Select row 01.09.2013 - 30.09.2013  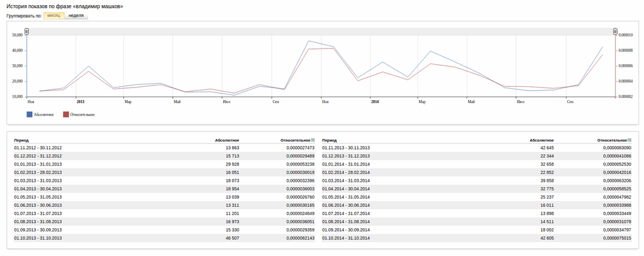pos(164,230)
